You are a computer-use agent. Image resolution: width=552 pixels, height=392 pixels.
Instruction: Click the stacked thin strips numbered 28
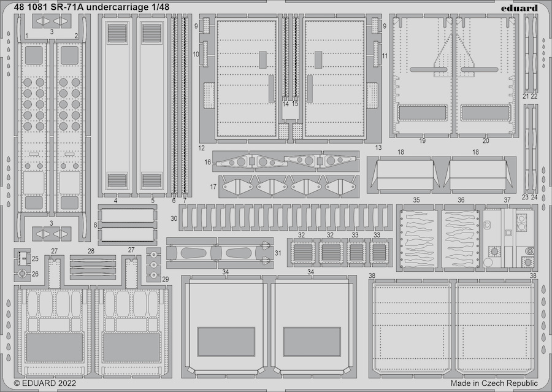[93, 267]
